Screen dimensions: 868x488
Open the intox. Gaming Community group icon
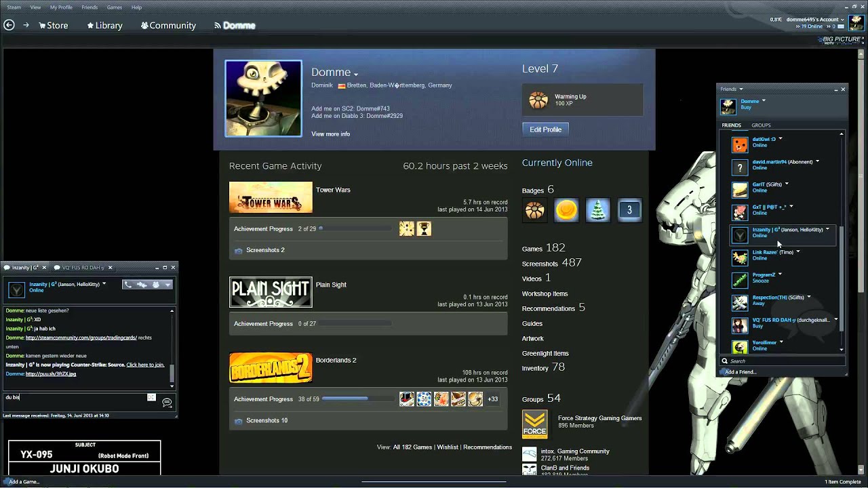coord(530,454)
